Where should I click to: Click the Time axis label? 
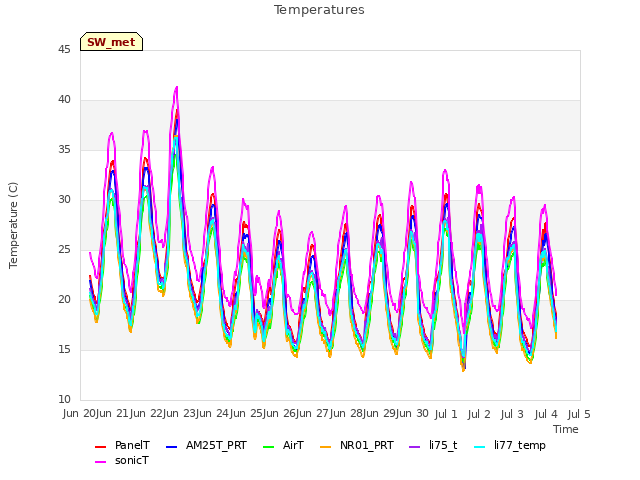click(566, 429)
